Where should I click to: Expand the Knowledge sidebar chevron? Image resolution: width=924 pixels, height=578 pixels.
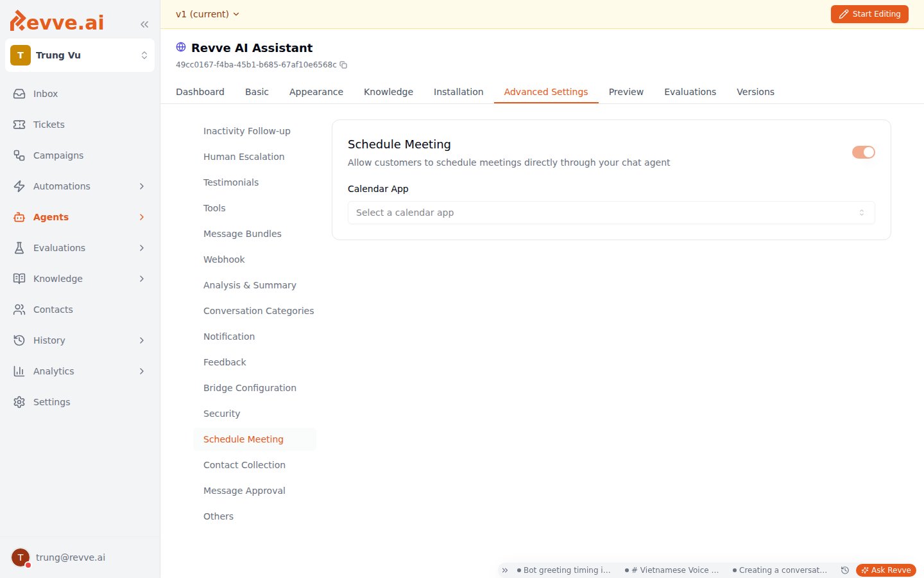click(x=142, y=279)
